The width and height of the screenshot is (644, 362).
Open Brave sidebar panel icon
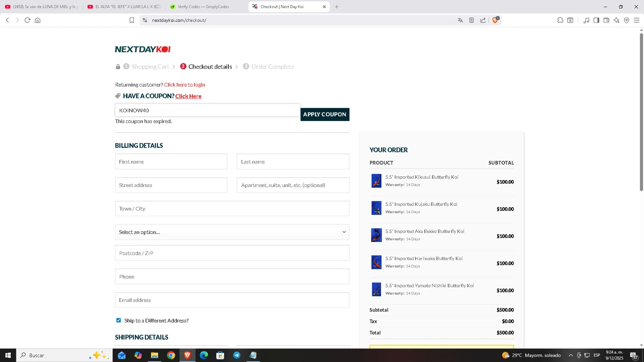tap(596, 20)
